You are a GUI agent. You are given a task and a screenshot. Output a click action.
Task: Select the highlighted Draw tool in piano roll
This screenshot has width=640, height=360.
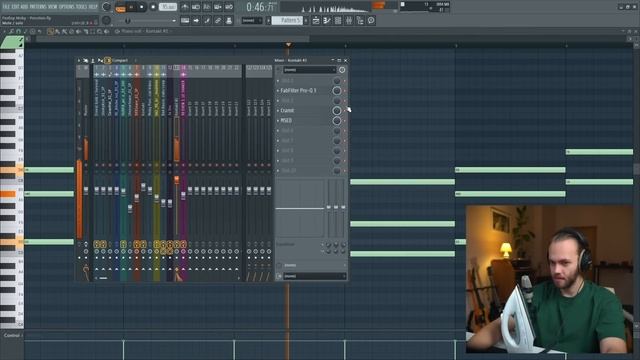point(51,31)
